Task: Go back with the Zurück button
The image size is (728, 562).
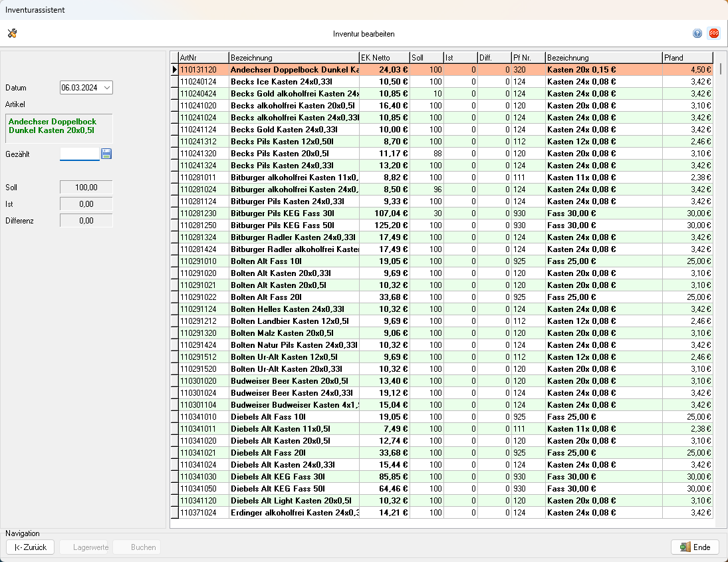Action: click(x=30, y=547)
